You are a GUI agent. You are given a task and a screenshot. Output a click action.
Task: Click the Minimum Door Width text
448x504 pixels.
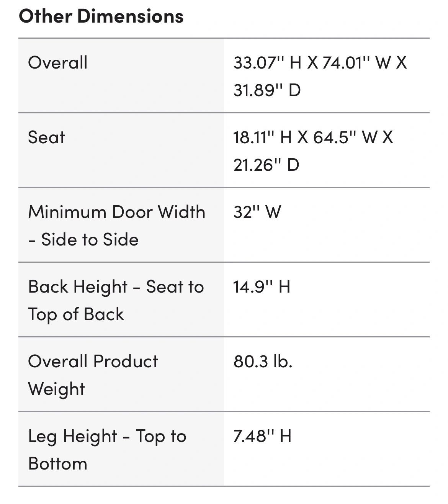coord(117,212)
